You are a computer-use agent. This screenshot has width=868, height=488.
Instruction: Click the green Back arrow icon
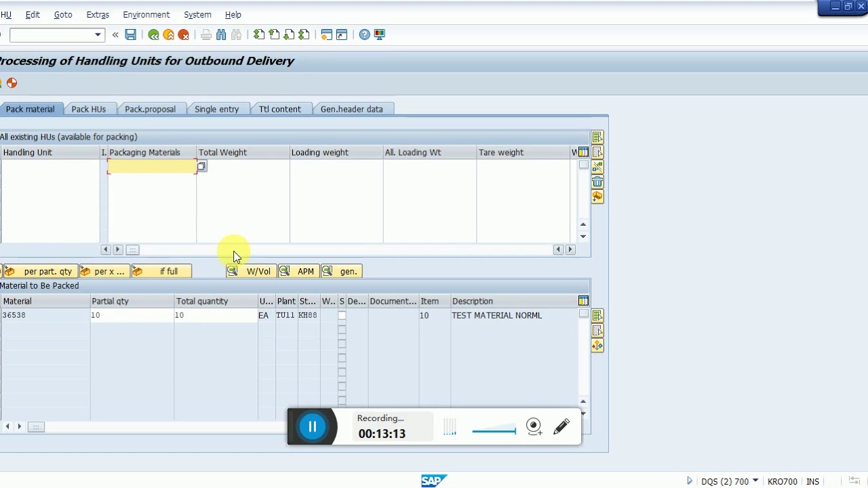click(153, 35)
